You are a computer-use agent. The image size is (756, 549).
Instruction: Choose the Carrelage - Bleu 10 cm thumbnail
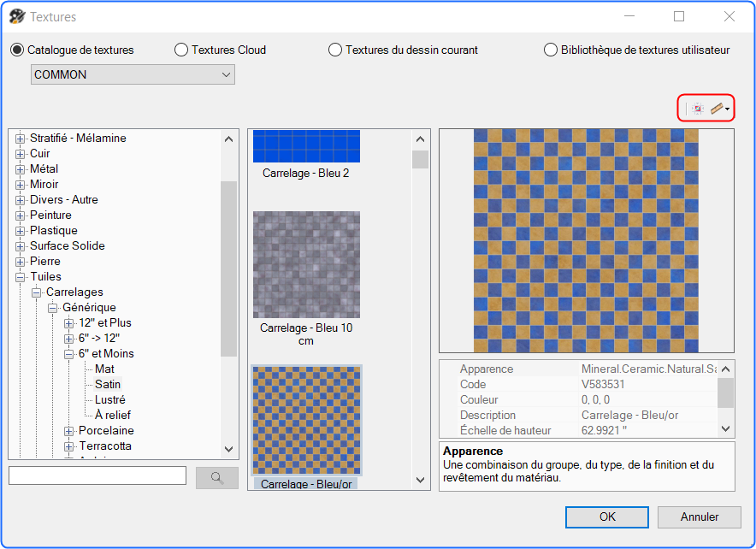(x=306, y=264)
